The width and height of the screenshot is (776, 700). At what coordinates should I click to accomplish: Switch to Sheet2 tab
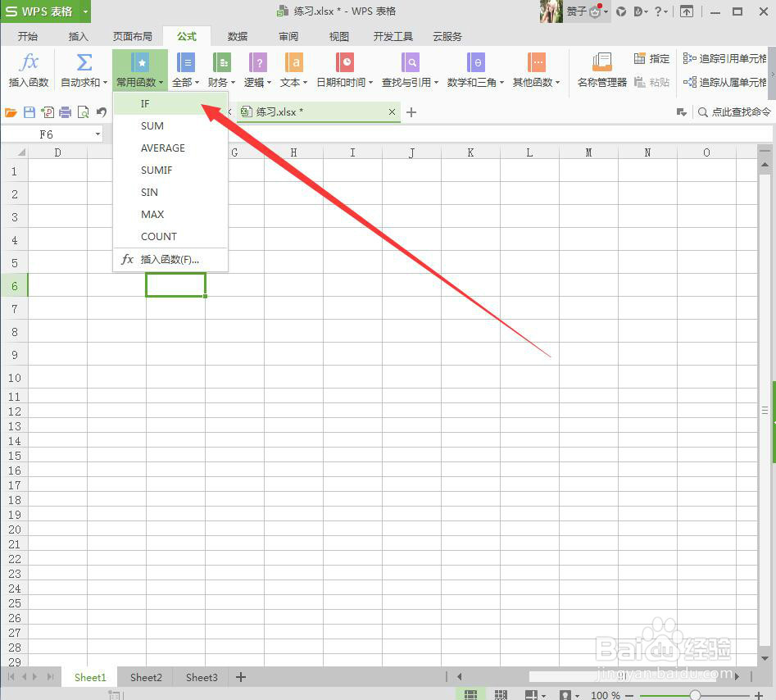tap(146, 677)
